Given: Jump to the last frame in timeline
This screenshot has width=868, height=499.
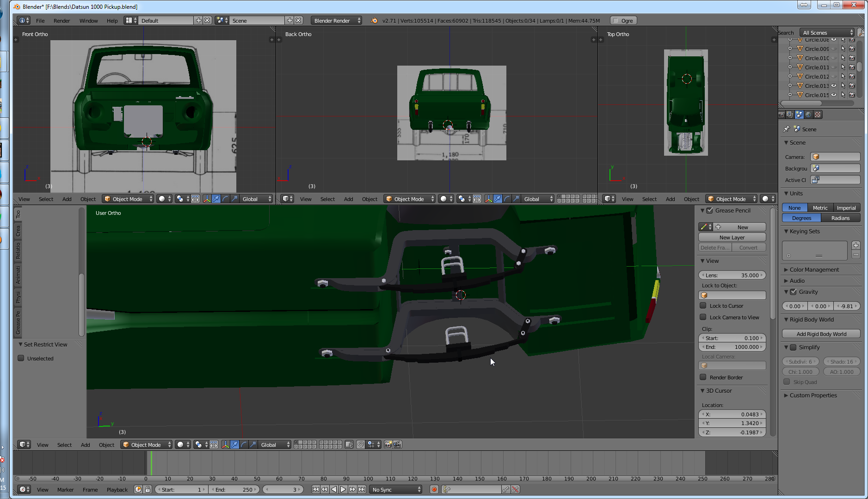Looking at the screenshot, I should tap(362, 489).
